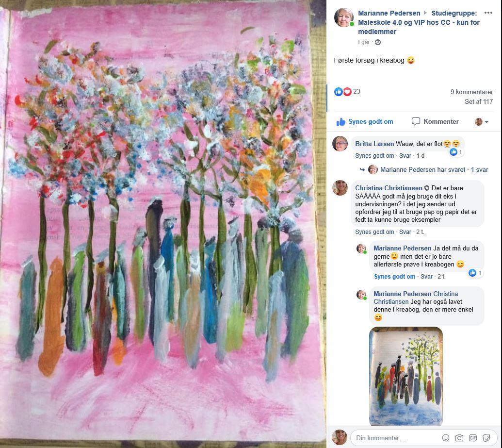
Task: Open Christina Christiansen's profile link
Action: 389,188
